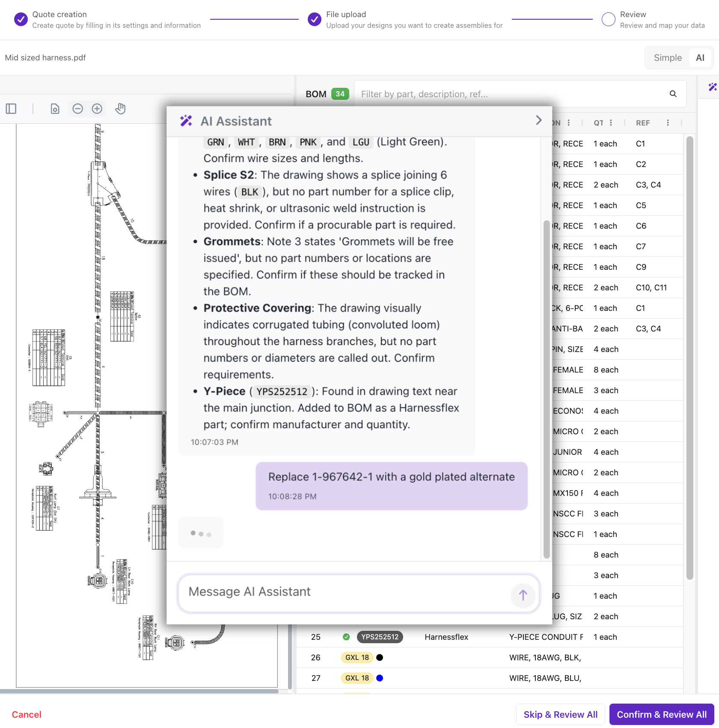Click the green verified check on row 25

coord(346,637)
